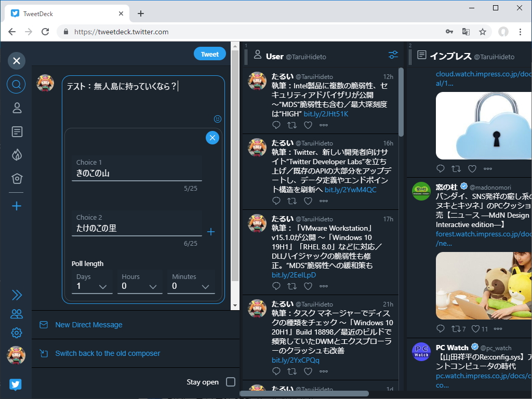Viewport: 532px width, 399px height.
Task: Select the flame activity icon in the sidebar
Action: coord(16,154)
